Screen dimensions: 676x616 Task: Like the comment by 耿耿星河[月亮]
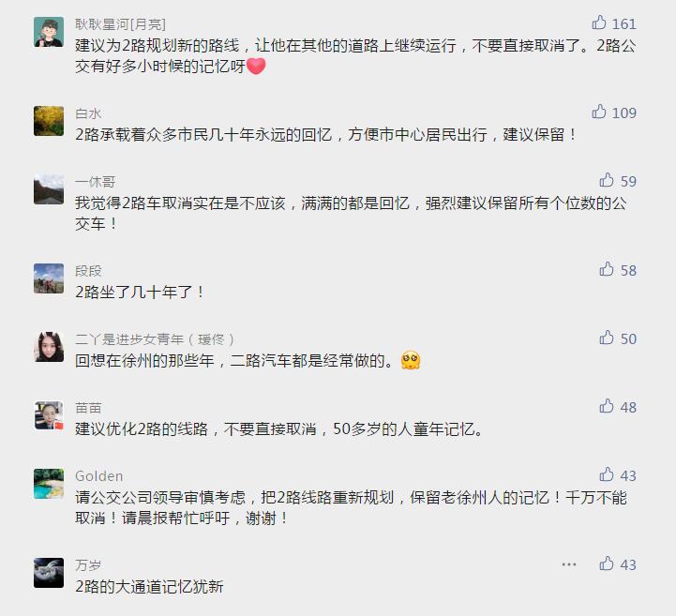[x=600, y=23]
